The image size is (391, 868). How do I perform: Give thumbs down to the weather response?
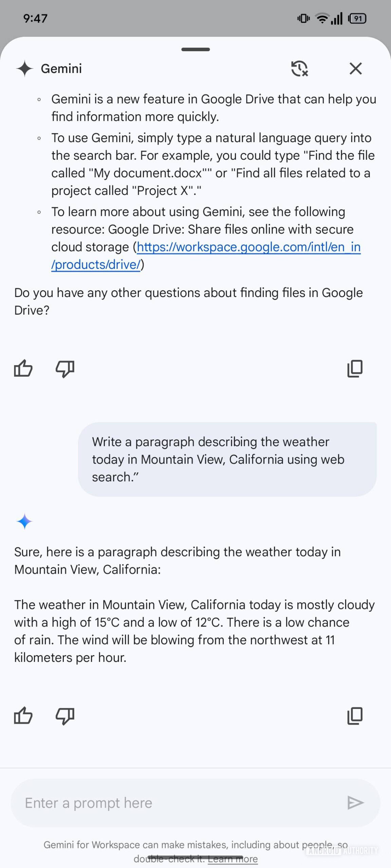(65, 716)
